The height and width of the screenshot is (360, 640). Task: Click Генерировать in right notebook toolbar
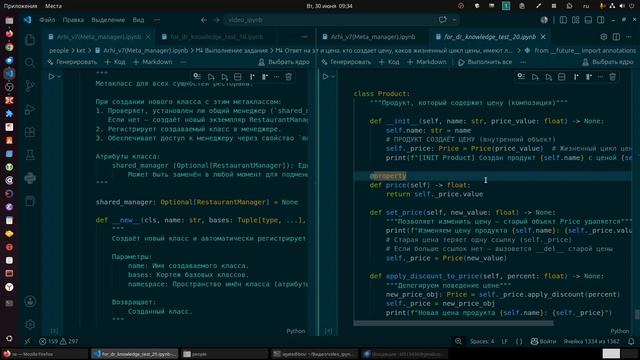click(346, 62)
